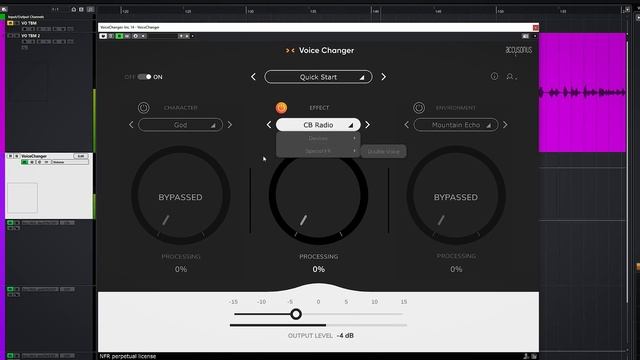Screen dimensions: 640x360
Task: Click the Effect processing knob
Action: coord(318,195)
